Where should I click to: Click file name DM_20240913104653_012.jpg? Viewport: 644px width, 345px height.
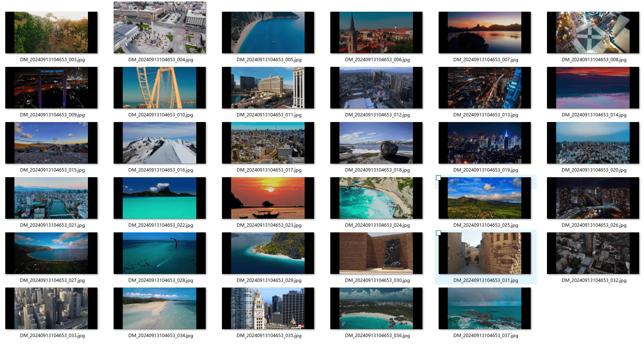pyautogui.click(x=377, y=115)
